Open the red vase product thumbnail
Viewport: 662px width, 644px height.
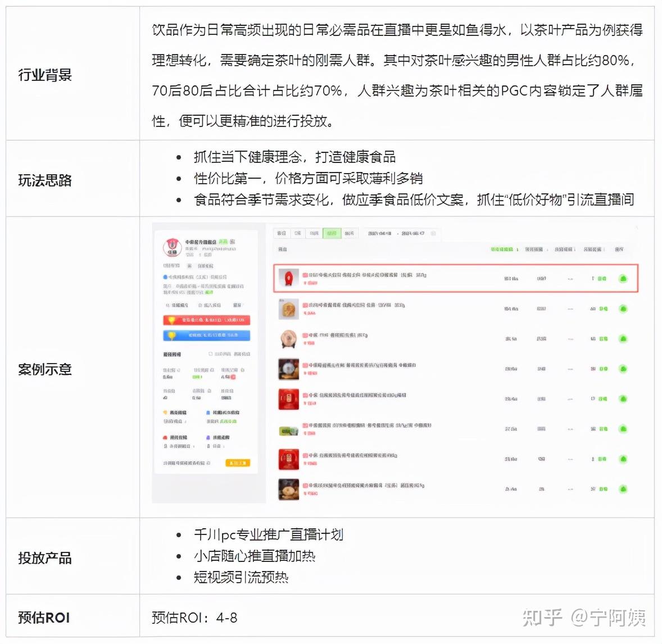point(289,278)
